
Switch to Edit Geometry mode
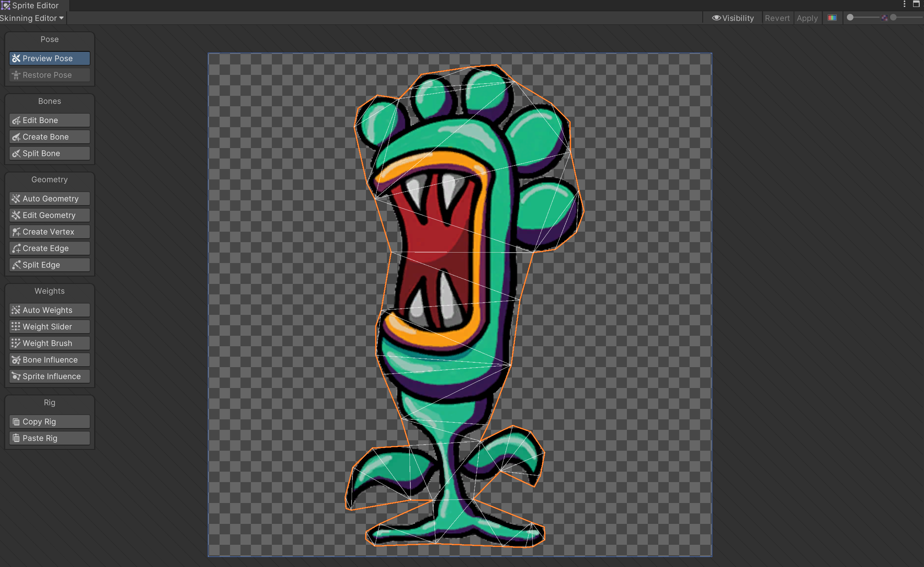(49, 215)
